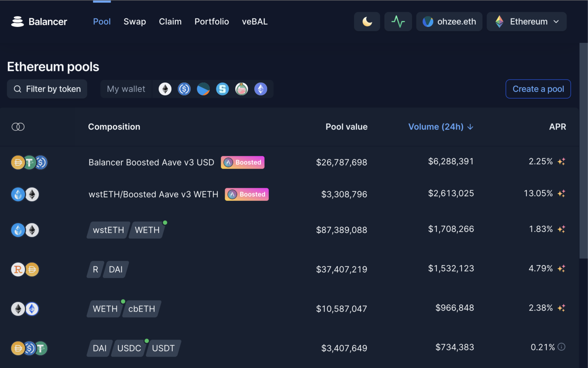This screenshot has height=368, width=588.
Task: Filter pools by the ETH token icon
Action: click(x=165, y=89)
